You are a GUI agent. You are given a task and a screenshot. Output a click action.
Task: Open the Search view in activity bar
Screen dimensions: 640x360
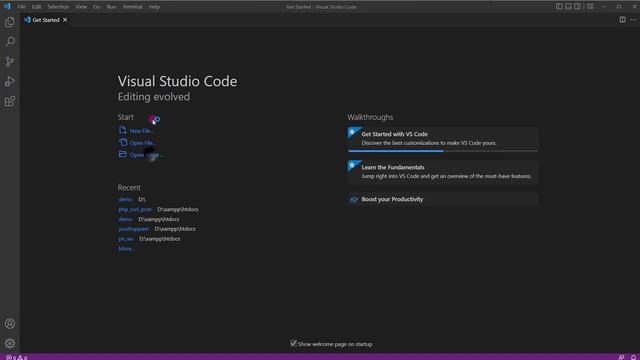click(10, 42)
